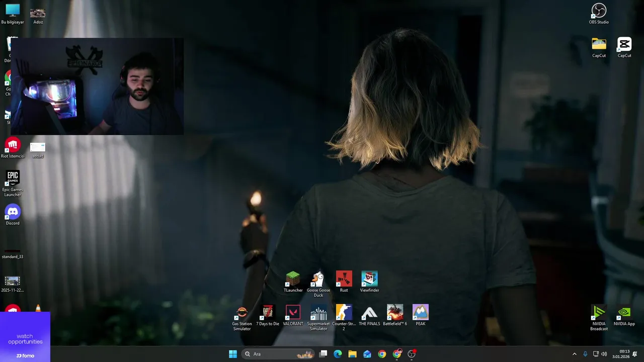Open the NVIDIA App desktop icon
Image resolution: width=644 pixels, height=362 pixels.
[624, 316]
